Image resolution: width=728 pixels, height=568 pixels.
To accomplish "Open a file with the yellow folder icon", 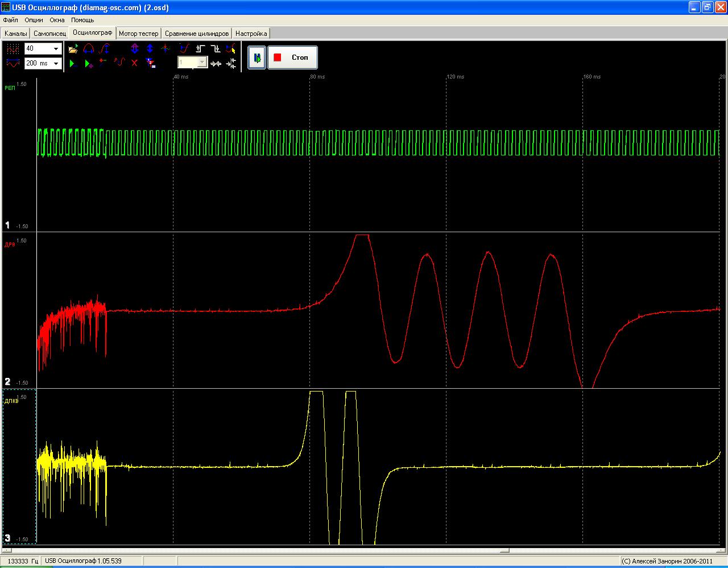I will [73, 49].
